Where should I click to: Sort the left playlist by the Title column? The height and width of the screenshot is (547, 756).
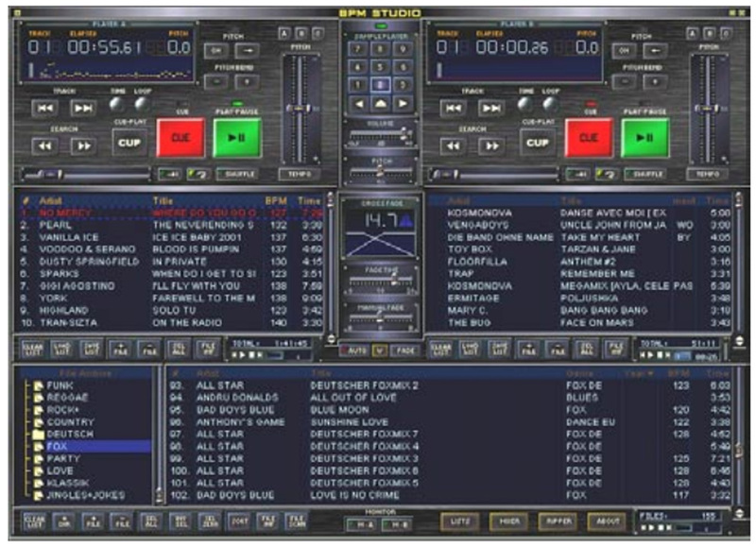click(163, 200)
